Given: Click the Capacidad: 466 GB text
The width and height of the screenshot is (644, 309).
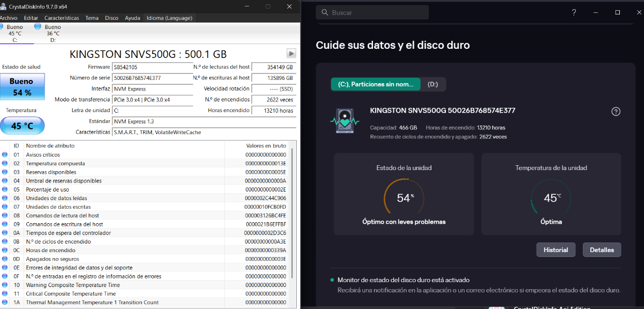Looking at the screenshot, I should coord(393,128).
